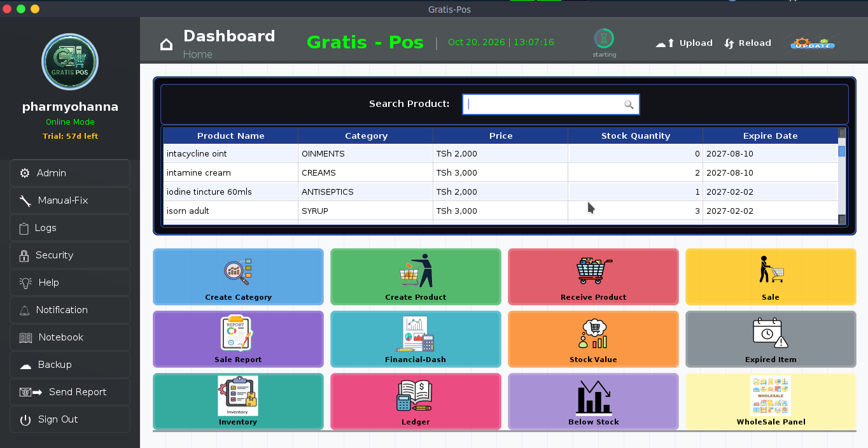
Task: Open Notebook from the sidebar
Action: (70, 337)
